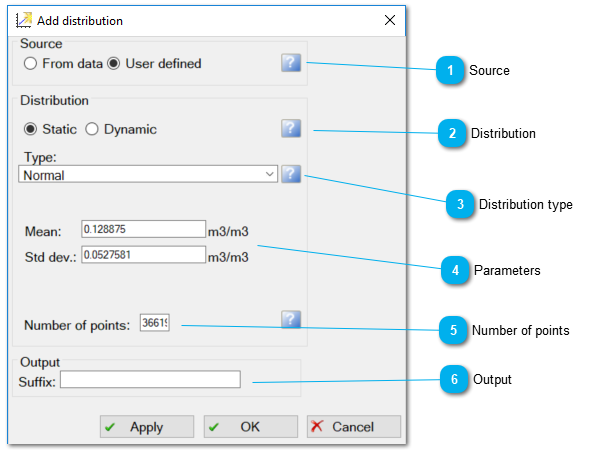The image size is (589, 453).
Task: Click numbered callout 5 Number of points
Action: coord(453,330)
